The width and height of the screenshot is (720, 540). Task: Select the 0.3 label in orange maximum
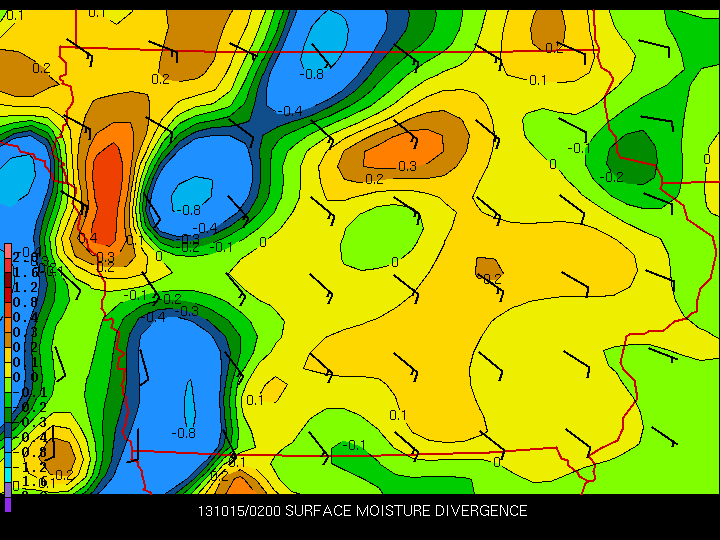point(407,166)
